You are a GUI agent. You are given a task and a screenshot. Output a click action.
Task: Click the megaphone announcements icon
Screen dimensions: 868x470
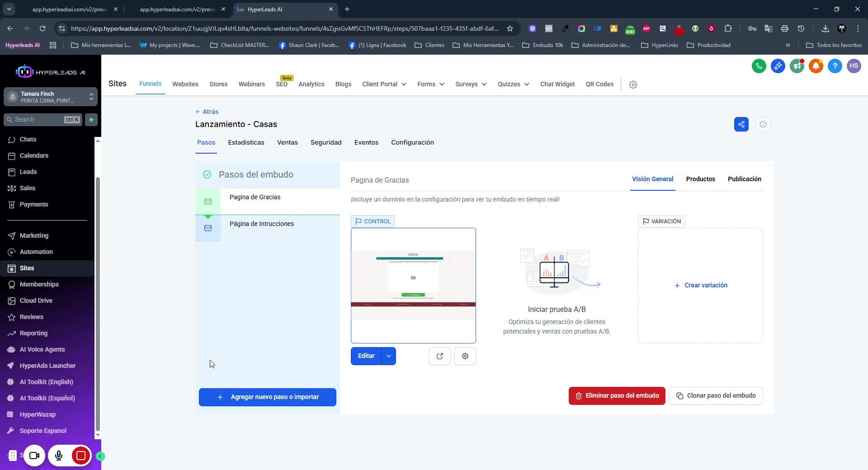[797, 66]
